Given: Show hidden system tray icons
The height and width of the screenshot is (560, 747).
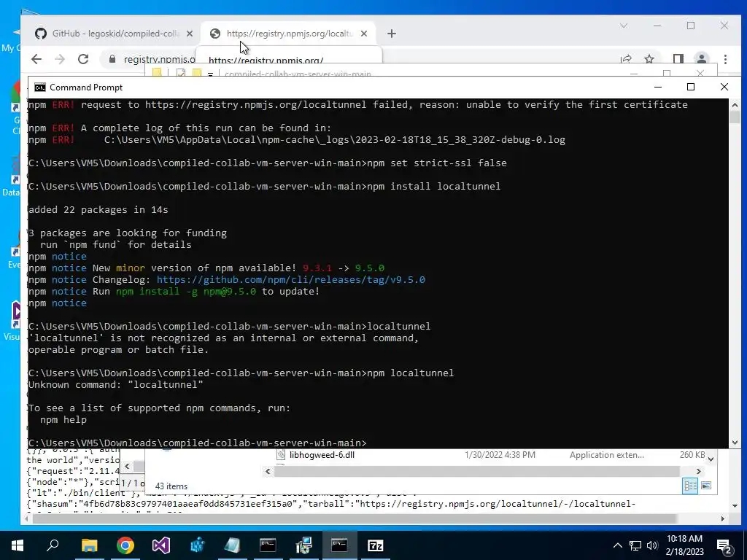Looking at the screenshot, I should [x=617, y=545].
